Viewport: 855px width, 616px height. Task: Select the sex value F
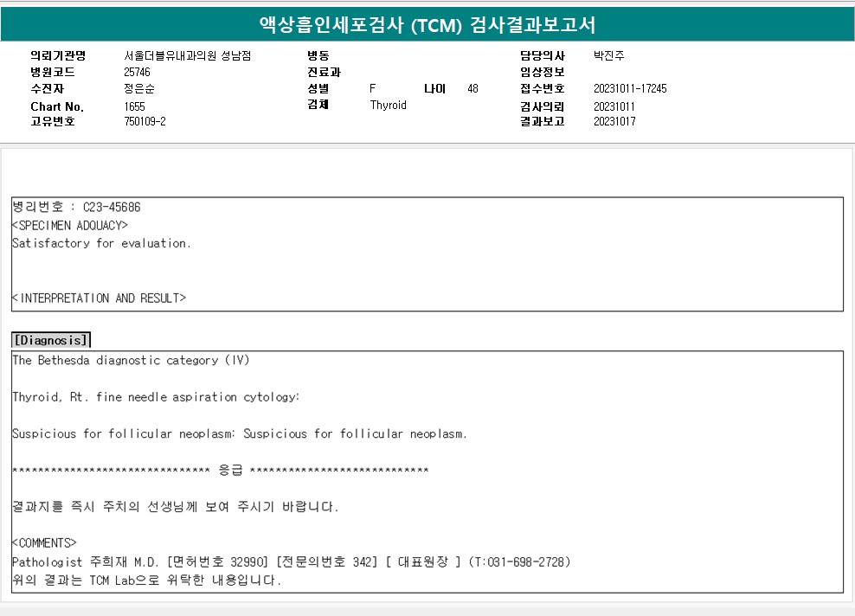pos(372,88)
